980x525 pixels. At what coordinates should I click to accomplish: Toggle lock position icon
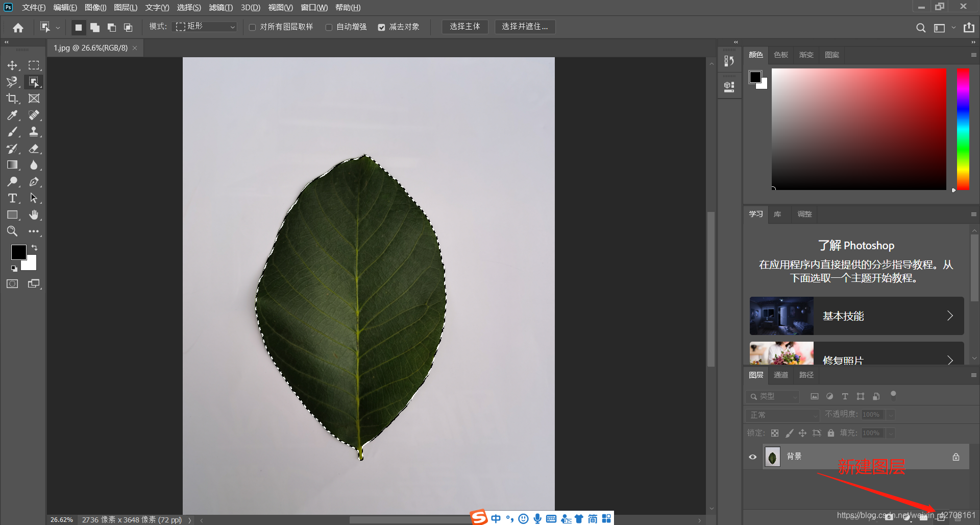click(x=803, y=433)
